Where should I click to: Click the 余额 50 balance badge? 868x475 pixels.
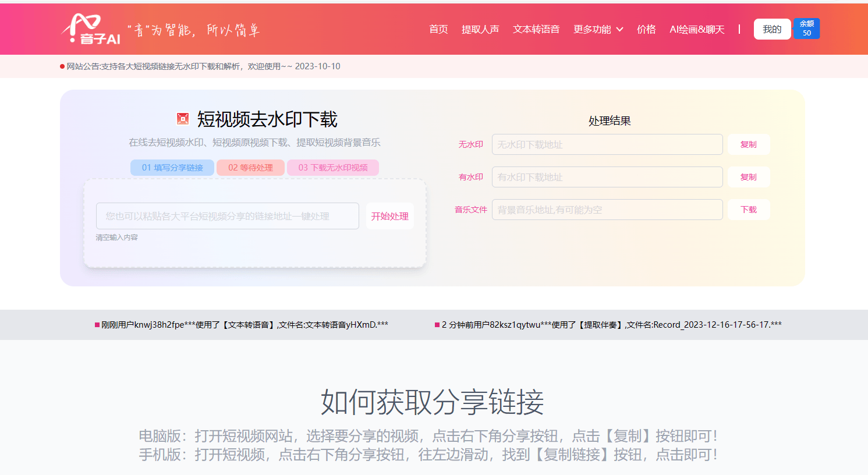(x=806, y=29)
